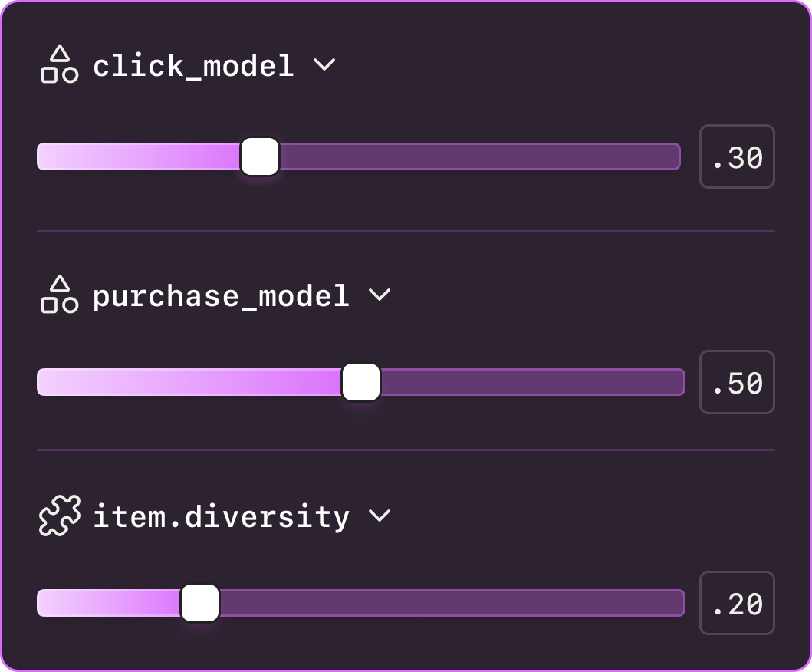Click the puzzle piece icon beside item.diversity
Screen dimensions: 812x672
(x=59, y=516)
